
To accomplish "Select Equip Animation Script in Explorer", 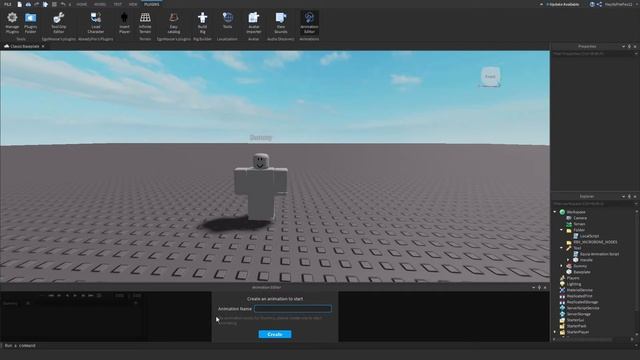I will click(599, 254).
